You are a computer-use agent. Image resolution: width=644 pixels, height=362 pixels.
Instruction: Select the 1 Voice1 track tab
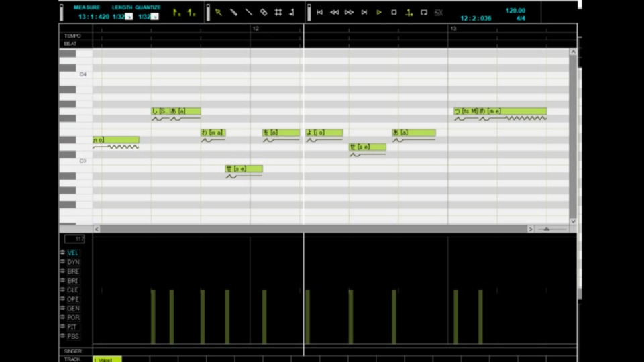[107, 359]
